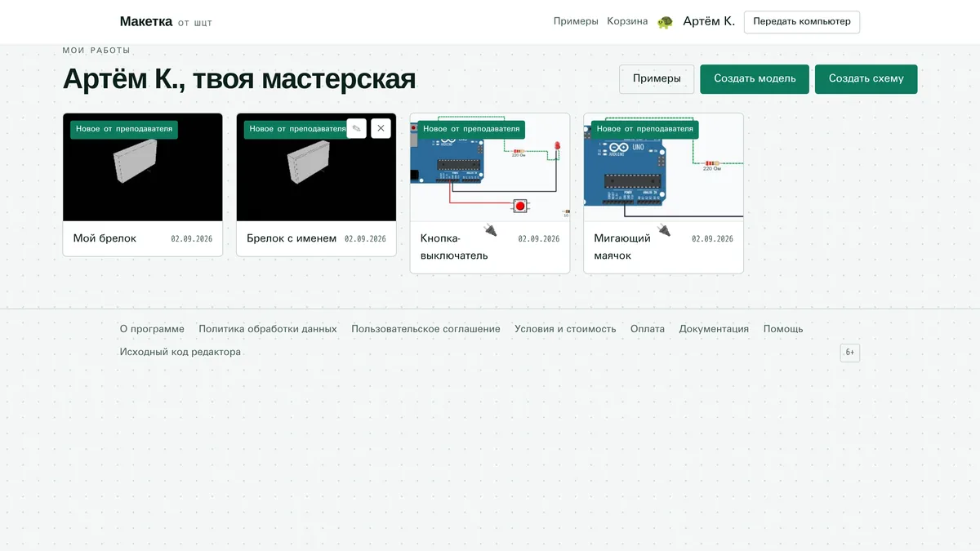Click the date 02.09.2026 on Мигающий маячок card

coord(712,239)
